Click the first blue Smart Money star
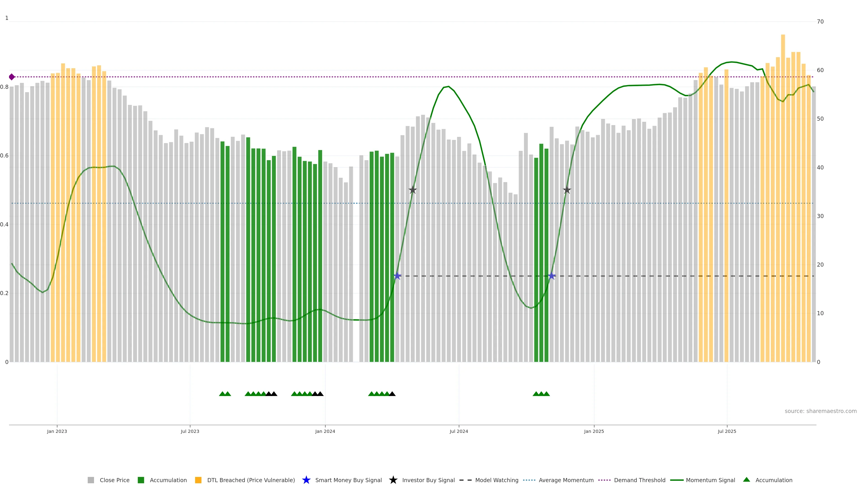 397,276
